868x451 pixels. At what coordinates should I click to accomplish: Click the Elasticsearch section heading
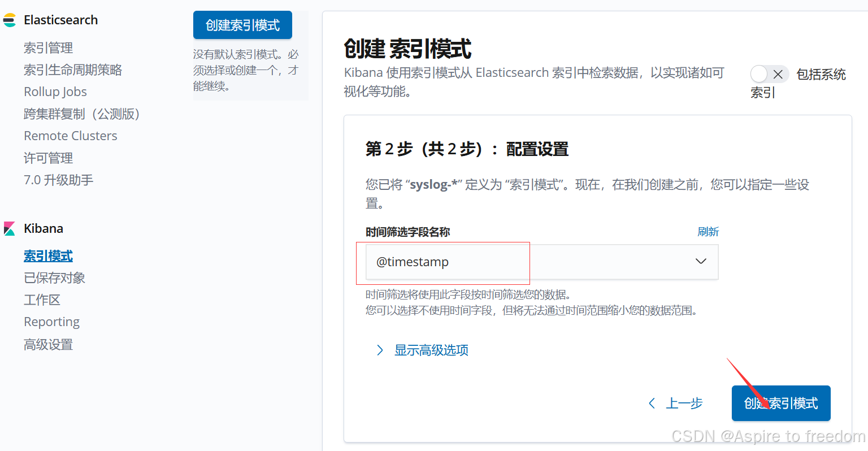tap(61, 20)
